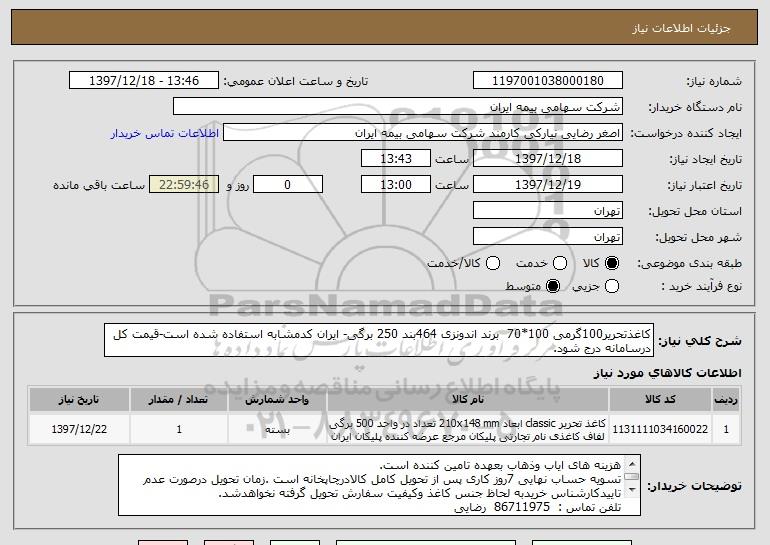Click buyer organization name field شرکت سهامی بیمه ایران
Viewport: 770px width, 545px height.
398,107
